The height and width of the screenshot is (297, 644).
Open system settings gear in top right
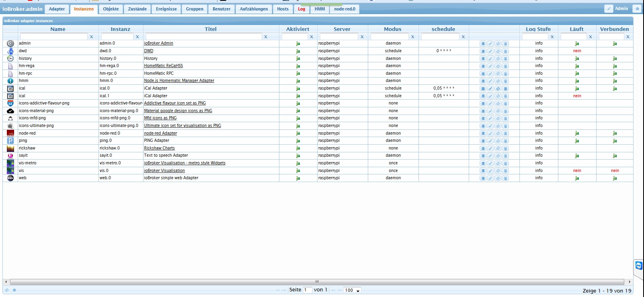coord(637,8)
